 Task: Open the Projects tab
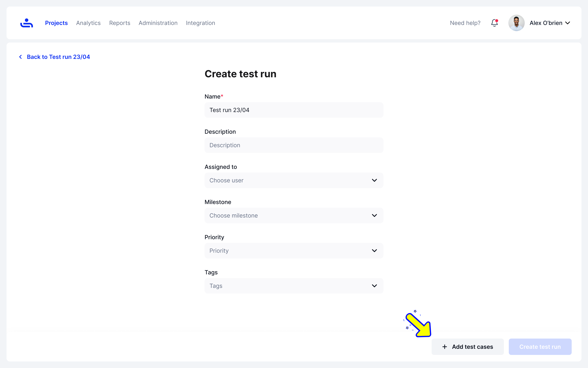tap(56, 23)
